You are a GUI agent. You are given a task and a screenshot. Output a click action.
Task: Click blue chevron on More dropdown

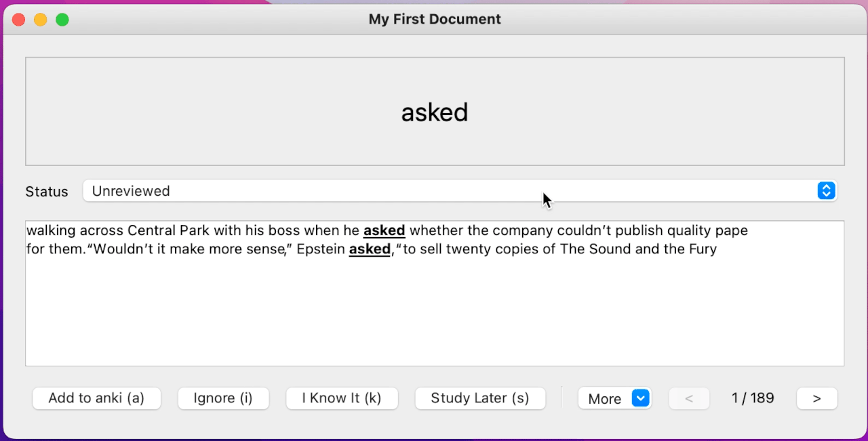click(641, 398)
